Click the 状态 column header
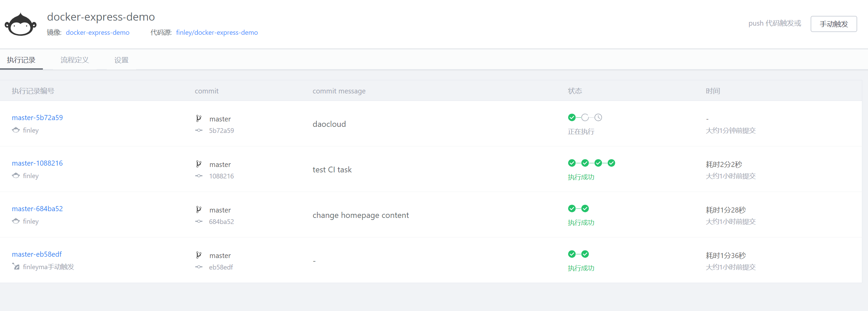The width and height of the screenshot is (868, 311). [575, 91]
